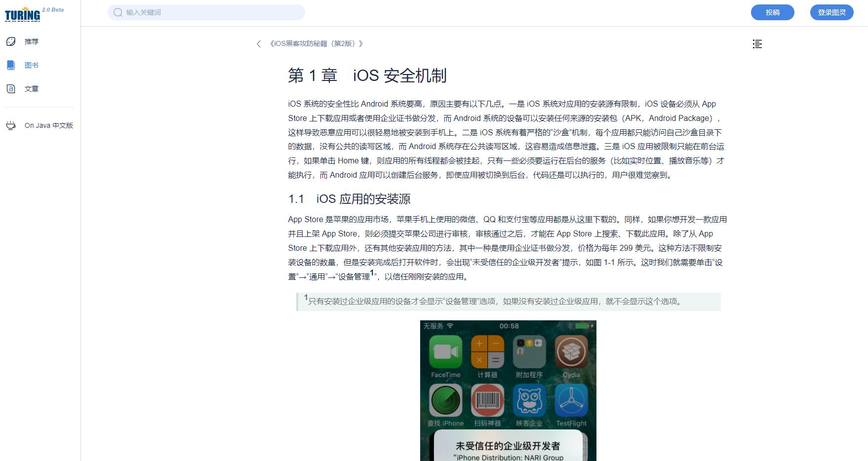This screenshot has height=461, width=868.
Task: Open On Java 中文版 link
Action: click(x=49, y=125)
